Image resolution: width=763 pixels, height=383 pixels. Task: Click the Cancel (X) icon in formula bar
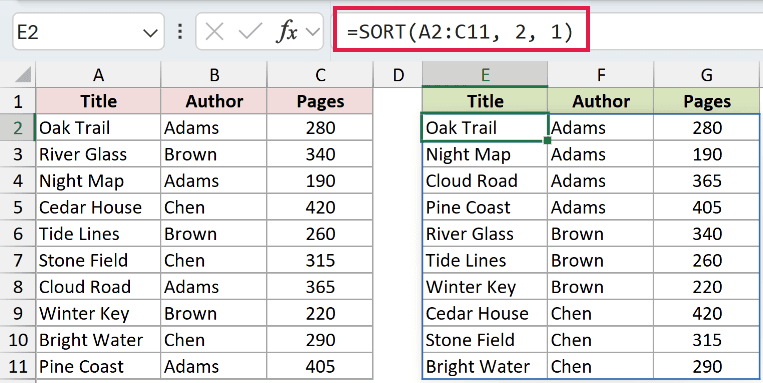click(214, 32)
